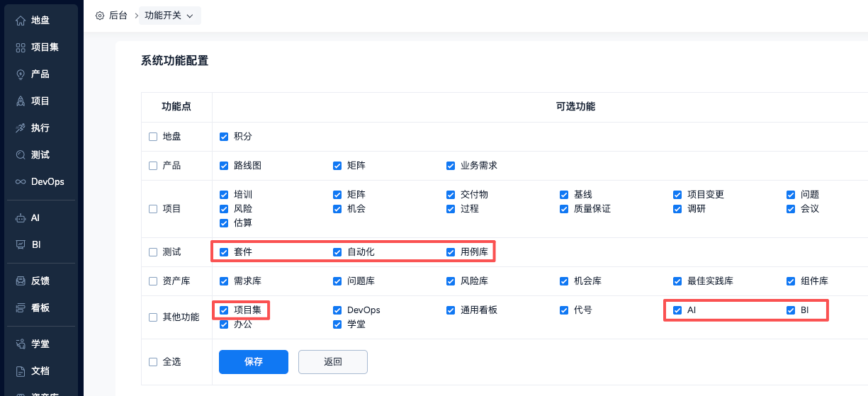Click the 地盘 home icon in sidebar

(21, 21)
